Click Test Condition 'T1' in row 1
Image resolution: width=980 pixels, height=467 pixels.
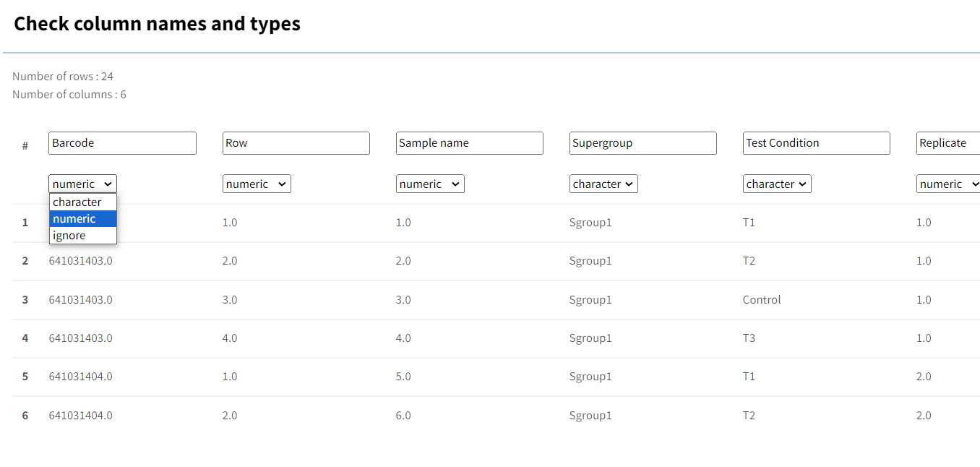pyautogui.click(x=749, y=223)
